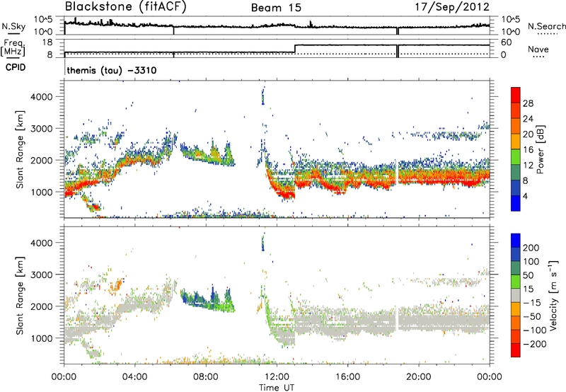Click the '18' frequency axis tick

pyautogui.click(x=47, y=42)
